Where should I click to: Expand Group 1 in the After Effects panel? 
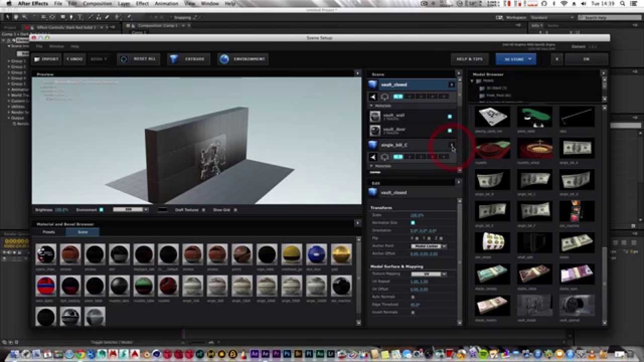(9, 61)
